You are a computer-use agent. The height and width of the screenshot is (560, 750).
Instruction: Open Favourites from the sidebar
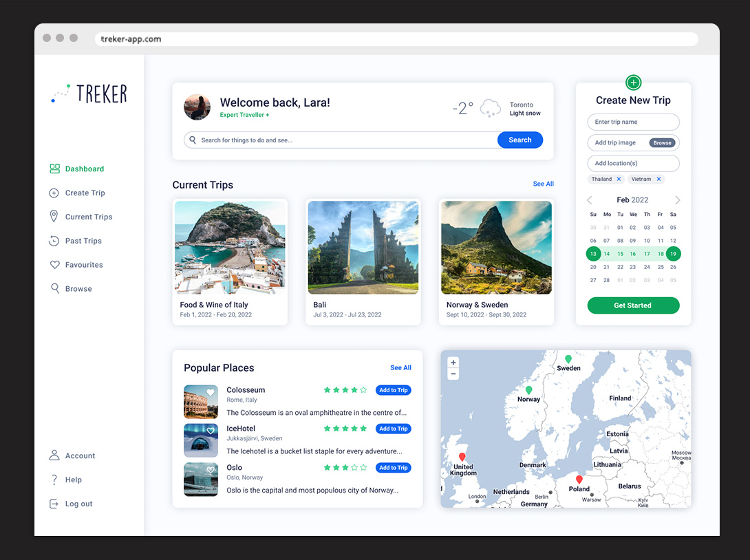(x=84, y=265)
